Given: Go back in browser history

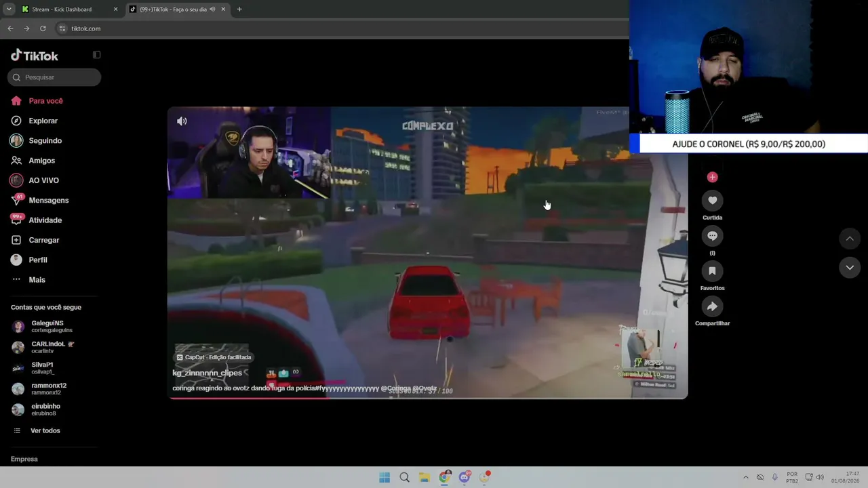Looking at the screenshot, I should (10, 28).
